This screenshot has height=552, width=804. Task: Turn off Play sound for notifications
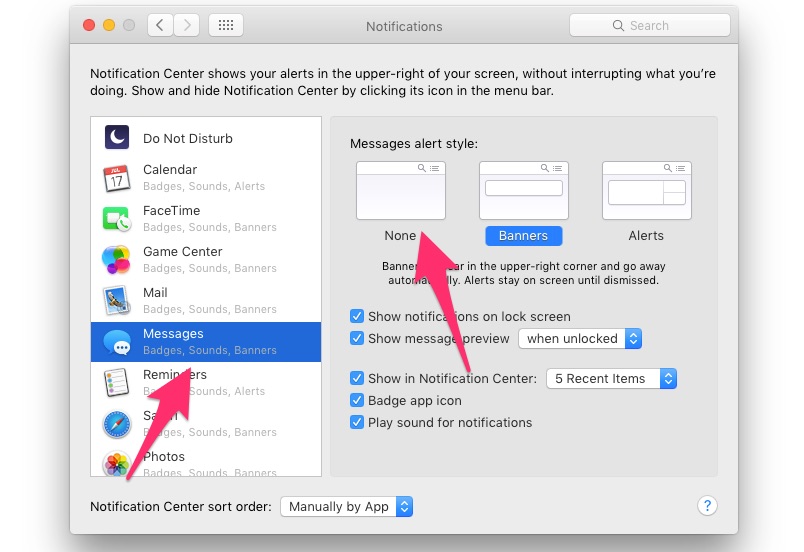pyautogui.click(x=357, y=423)
